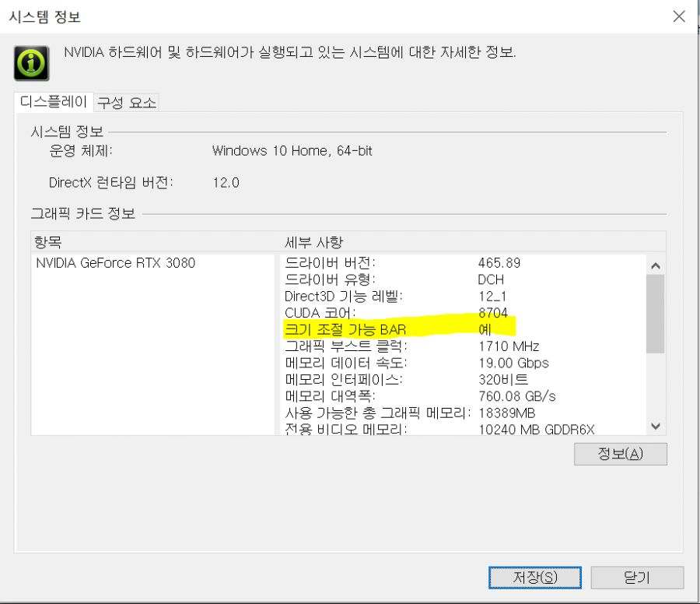The height and width of the screenshot is (604, 700).
Task: Click the DirectX runtime version 12.0 value
Action: (226, 183)
